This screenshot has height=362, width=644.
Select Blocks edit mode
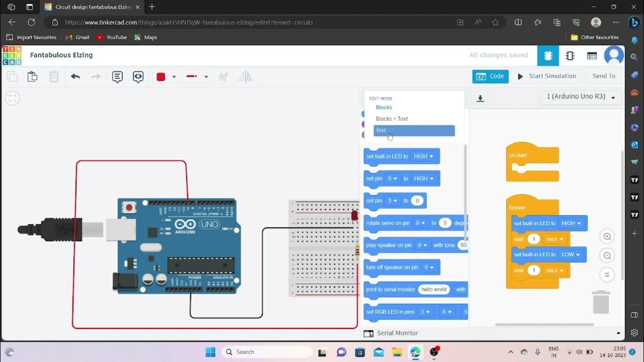384,107
